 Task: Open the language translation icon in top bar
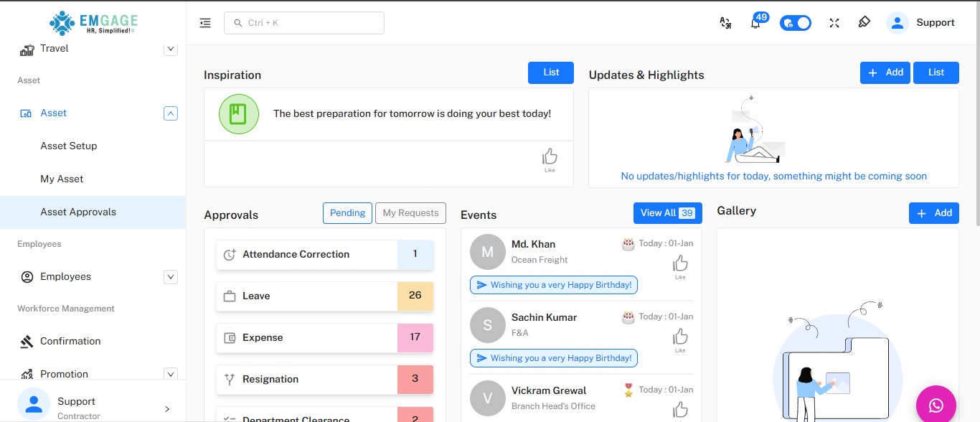pyautogui.click(x=725, y=22)
